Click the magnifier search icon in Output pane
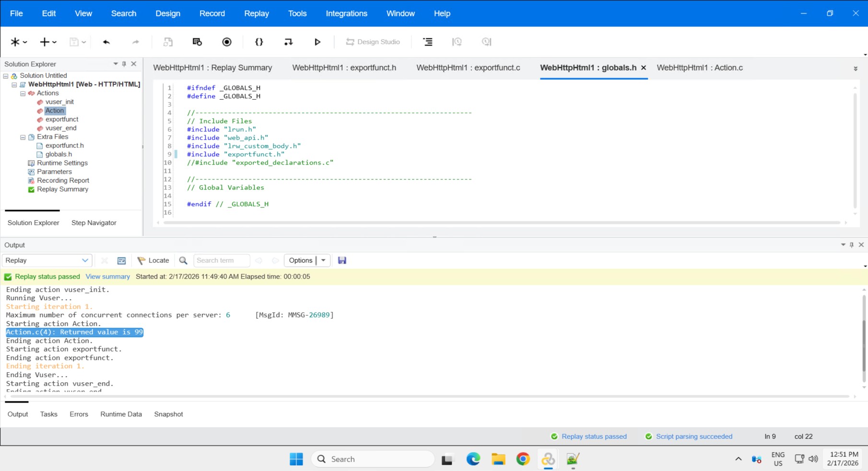The height and width of the screenshot is (471, 868). tap(183, 260)
